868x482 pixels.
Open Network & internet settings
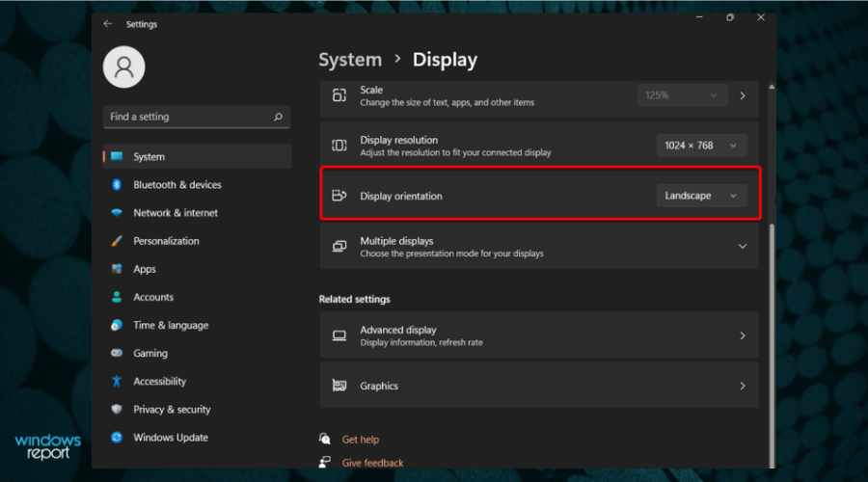(197, 212)
